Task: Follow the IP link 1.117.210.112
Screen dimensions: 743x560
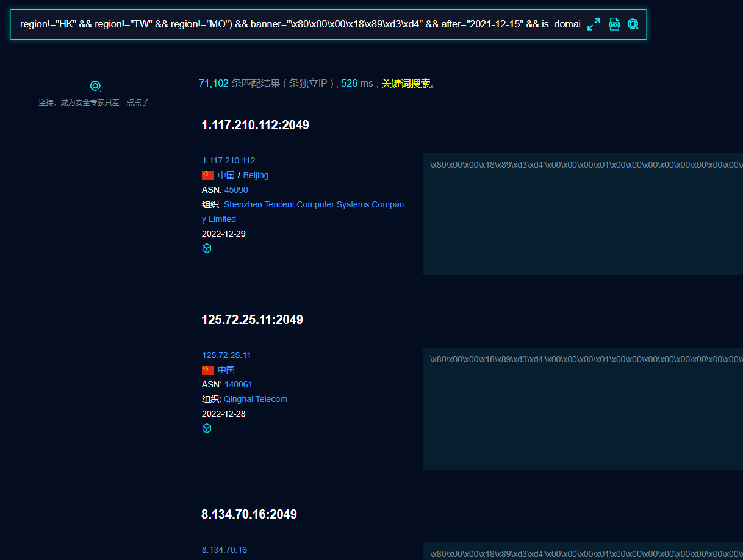Action: pyautogui.click(x=229, y=160)
